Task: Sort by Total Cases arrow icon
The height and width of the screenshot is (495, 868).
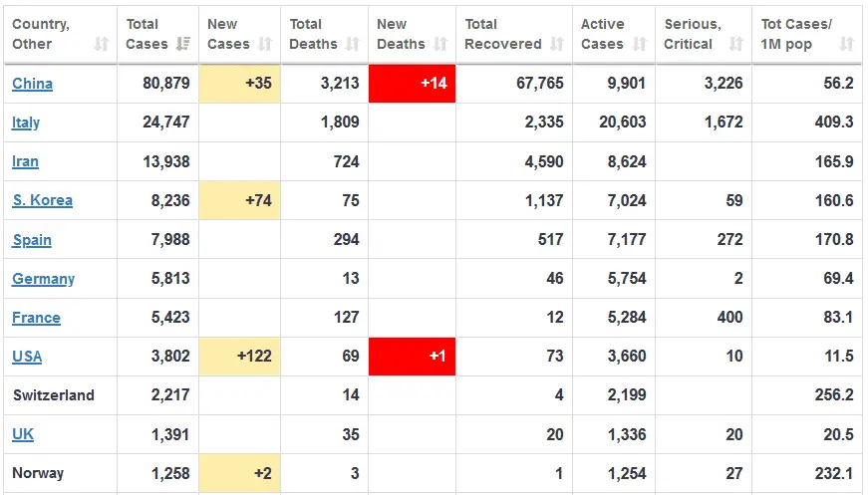Action: pyautogui.click(x=183, y=44)
